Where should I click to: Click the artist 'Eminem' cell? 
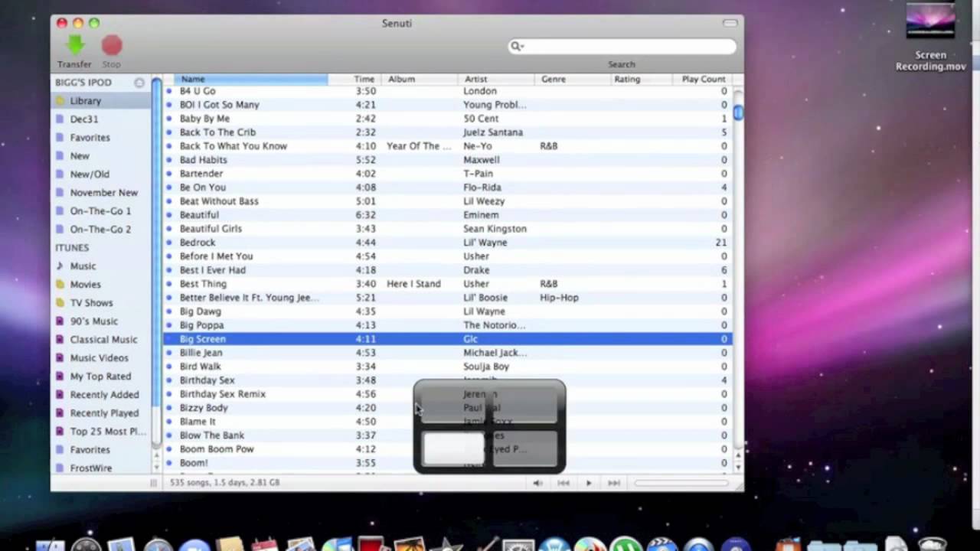coord(481,215)
